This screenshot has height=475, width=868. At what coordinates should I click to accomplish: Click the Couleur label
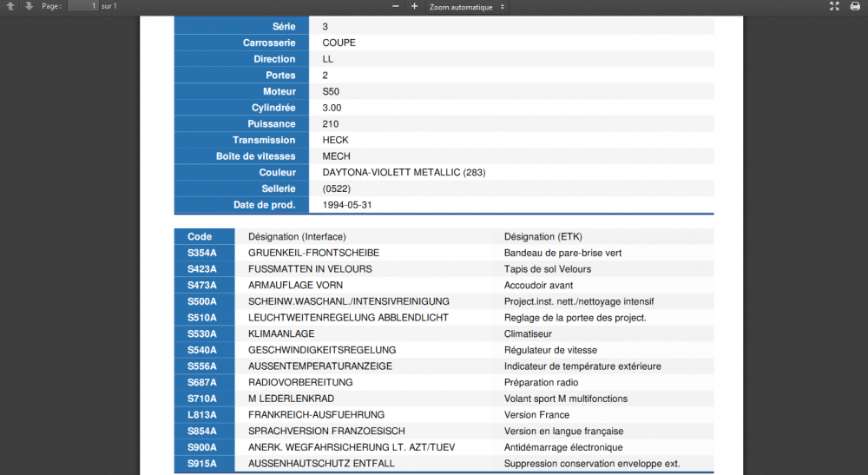pos(277,172)
